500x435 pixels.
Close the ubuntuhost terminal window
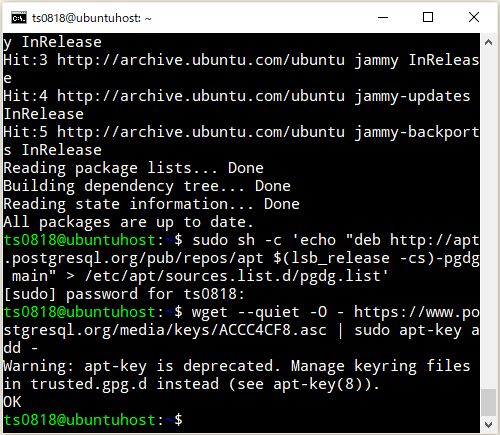(474, 17)
